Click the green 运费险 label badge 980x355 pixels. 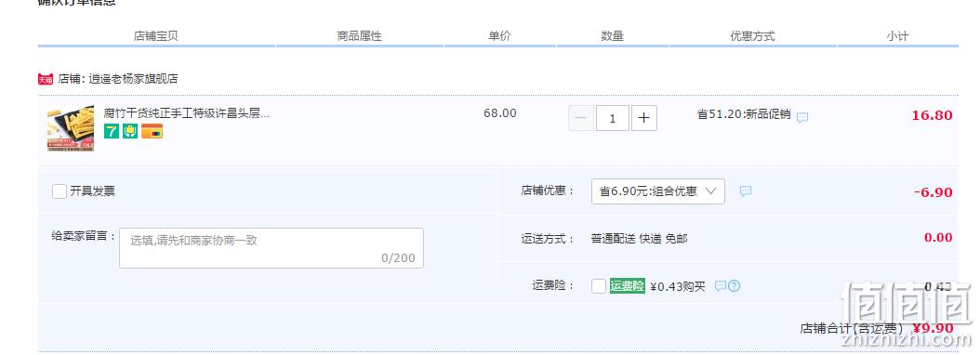coord(628,285)
